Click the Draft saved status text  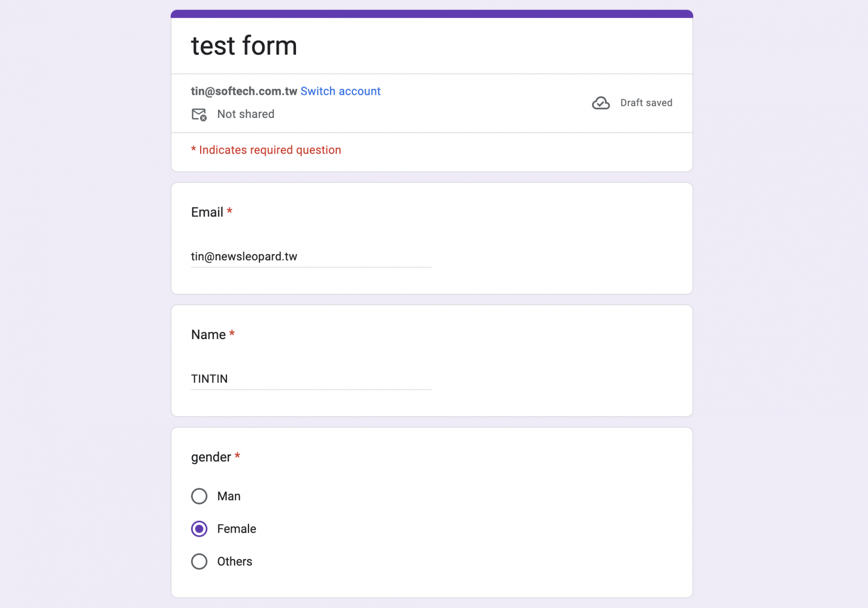[646, 103]
